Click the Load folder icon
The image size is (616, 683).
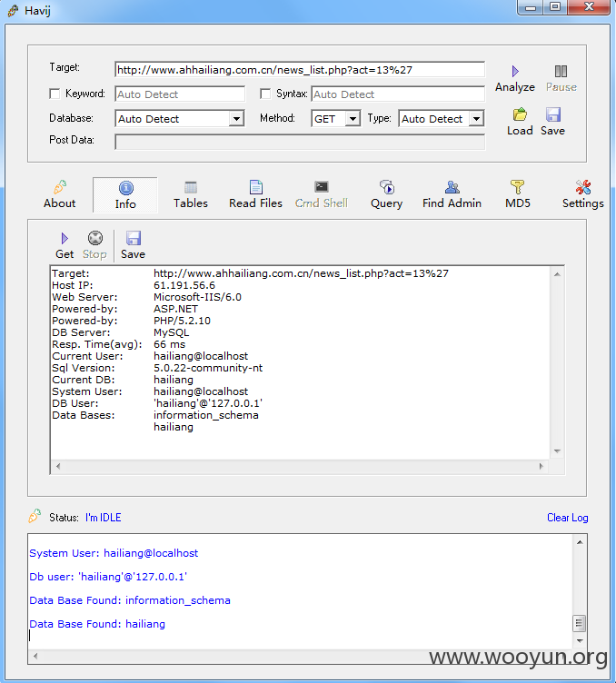point(520,114)
